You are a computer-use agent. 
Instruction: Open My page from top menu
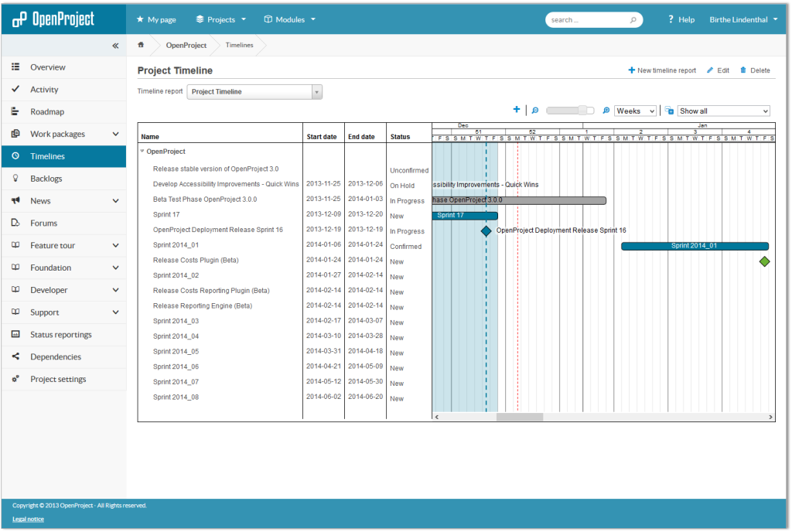click(156, 19)
